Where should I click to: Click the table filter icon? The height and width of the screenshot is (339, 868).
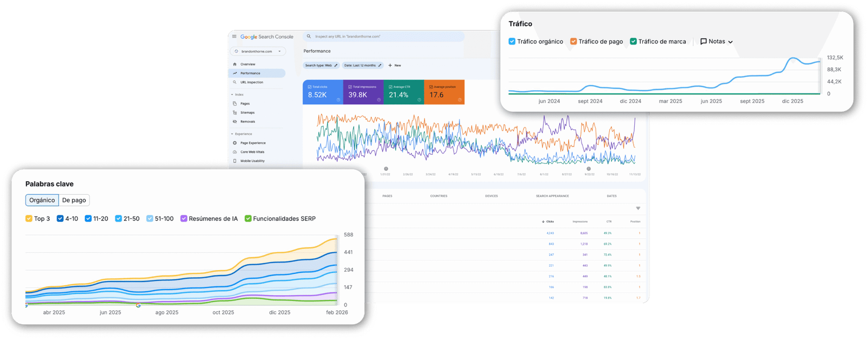(x=638, y=208)
